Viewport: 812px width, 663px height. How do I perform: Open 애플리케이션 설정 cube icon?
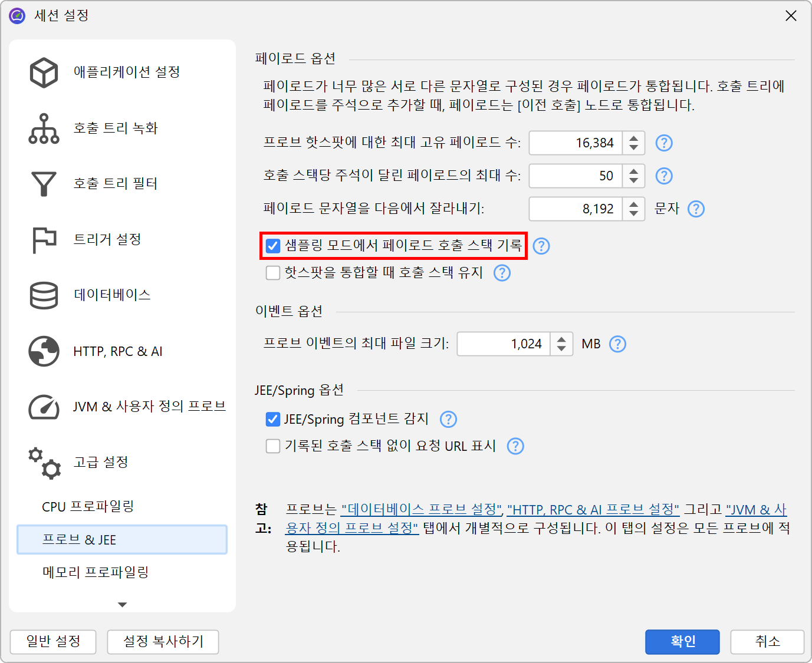(x=44, y=72)
